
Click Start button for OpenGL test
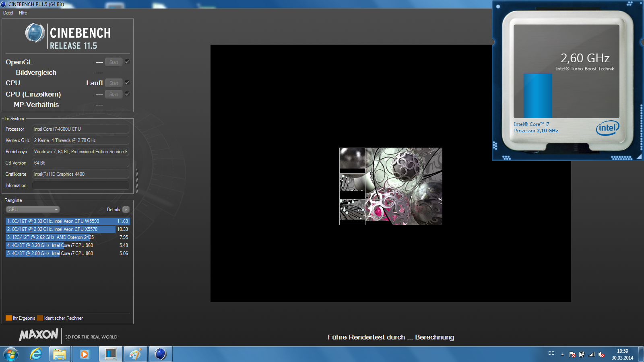click(x=114, y=62)
